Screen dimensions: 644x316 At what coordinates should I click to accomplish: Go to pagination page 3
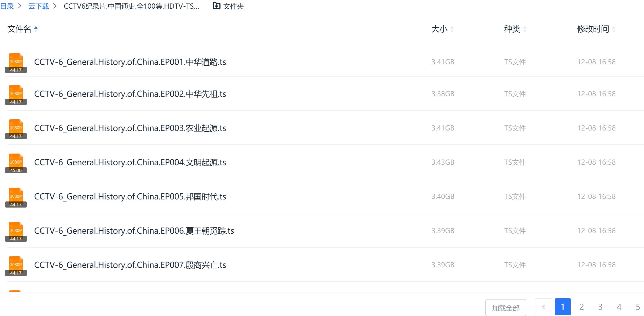pos(600,307)
